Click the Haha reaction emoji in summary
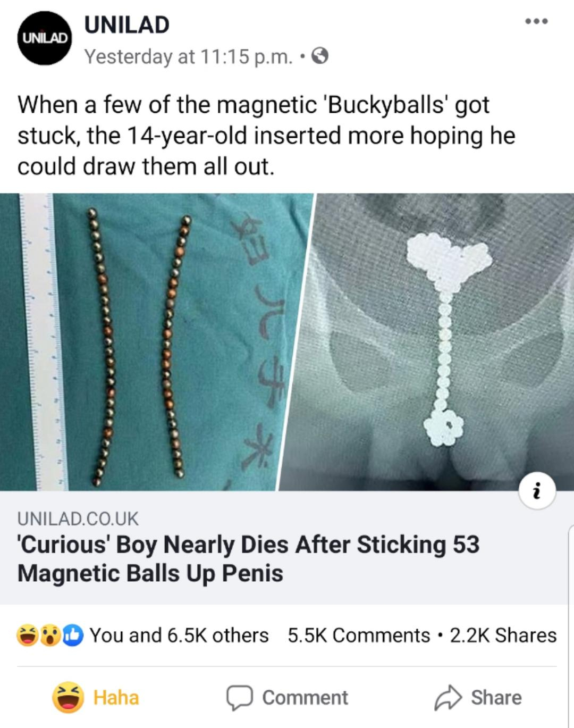The width and height of the screenshot is (574, 728). 27,635
